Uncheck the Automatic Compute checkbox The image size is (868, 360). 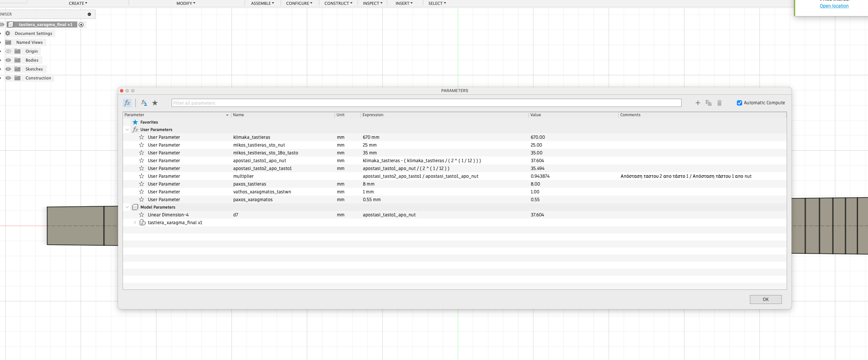(739, 103)
